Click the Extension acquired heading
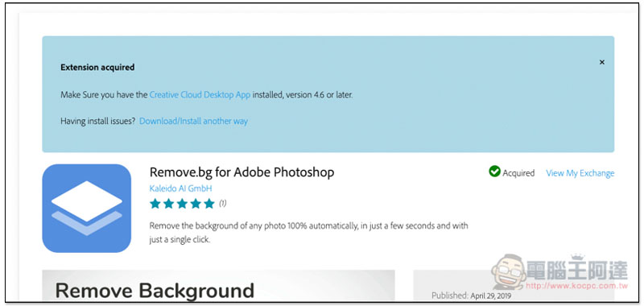This screenshot has width=644, height=306. click(97, 68)
